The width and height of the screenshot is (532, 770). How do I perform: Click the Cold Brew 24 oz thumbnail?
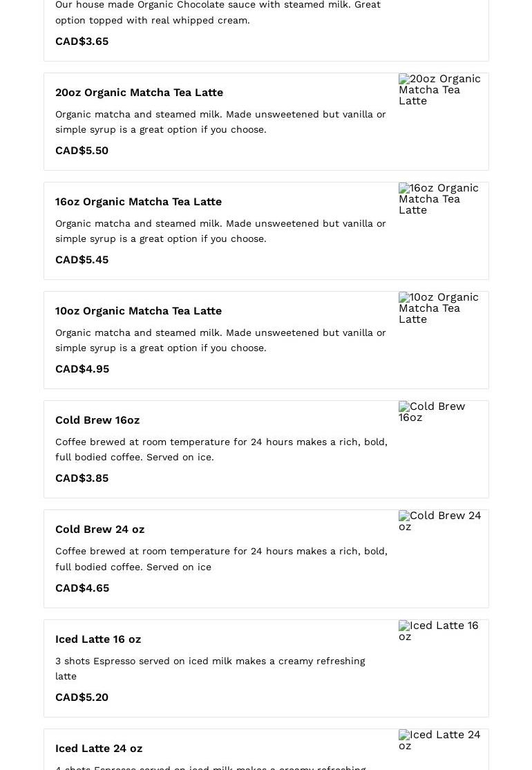click(x=439, y=521)
